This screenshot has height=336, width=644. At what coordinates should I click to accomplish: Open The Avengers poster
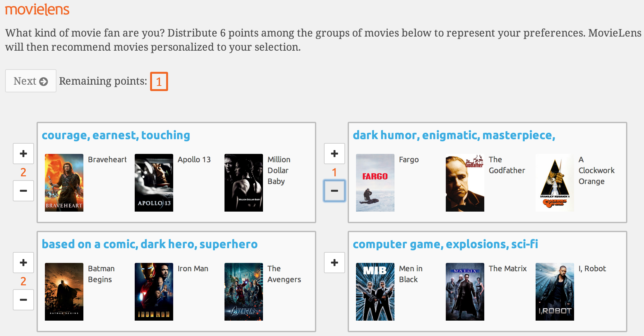click(x=244, y=292)
